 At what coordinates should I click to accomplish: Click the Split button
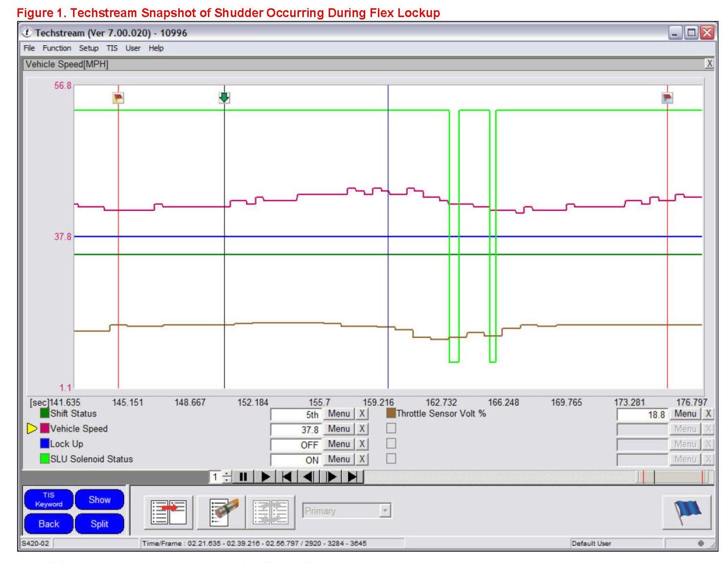click(x=99, y=524)
